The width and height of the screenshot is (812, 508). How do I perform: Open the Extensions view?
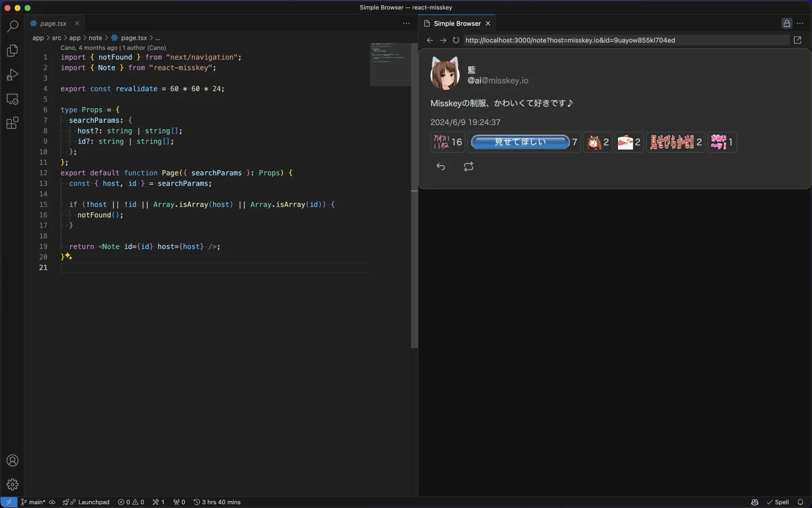13,123
